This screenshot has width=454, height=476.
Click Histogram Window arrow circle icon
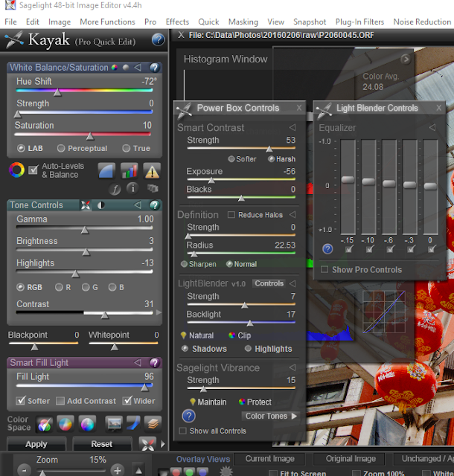pos(406,59)
